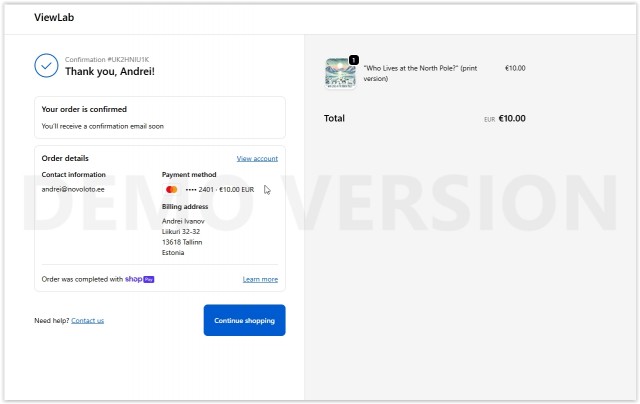640x404 pixels.
Task: Click the Contact us link
Action: (87, 320)
